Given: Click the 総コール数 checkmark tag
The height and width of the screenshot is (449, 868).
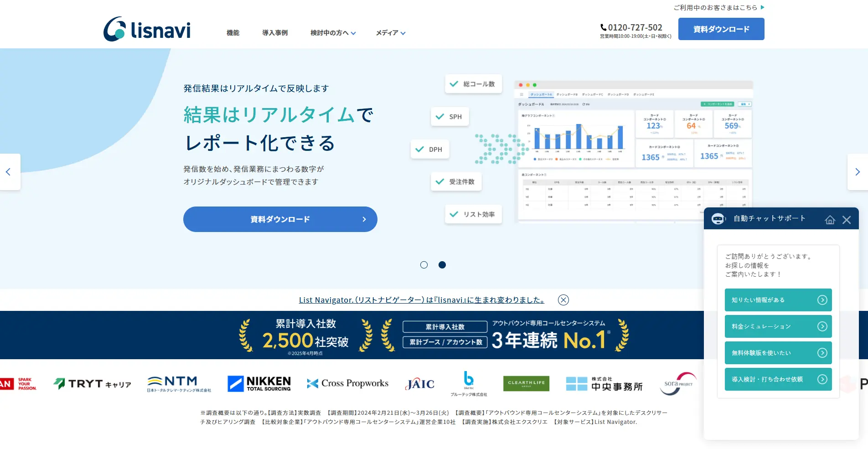Looking at the screenshot, I should pos(473,84).
